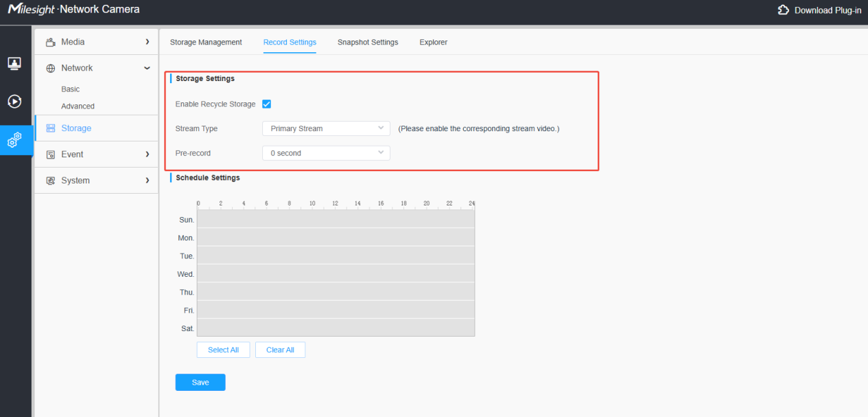868x417 pixels.
Task: Select the settings gear icon
Action: click(x=14, y=139)
